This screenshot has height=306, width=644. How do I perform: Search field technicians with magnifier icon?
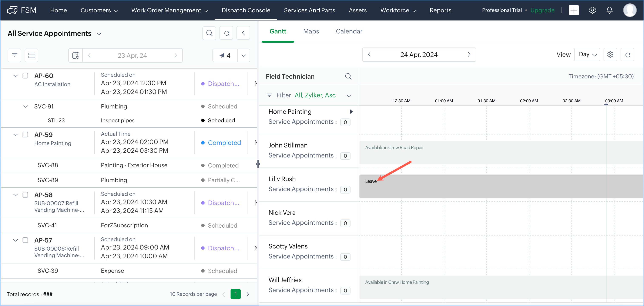348,76
